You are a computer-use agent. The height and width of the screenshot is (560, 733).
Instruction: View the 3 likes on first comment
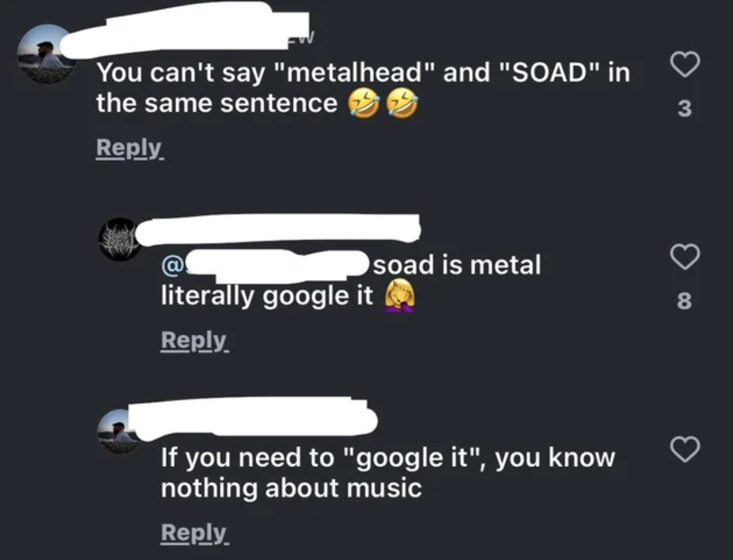[x=684, y=108]
